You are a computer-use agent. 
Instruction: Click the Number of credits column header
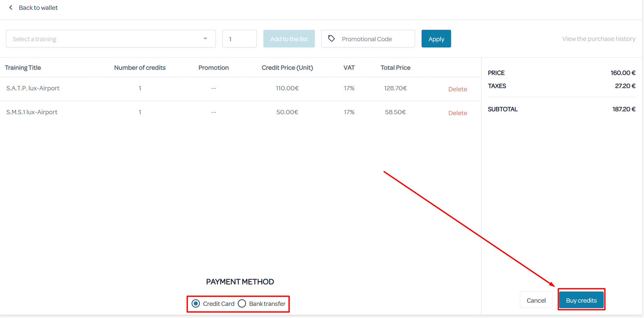point(140,68)
